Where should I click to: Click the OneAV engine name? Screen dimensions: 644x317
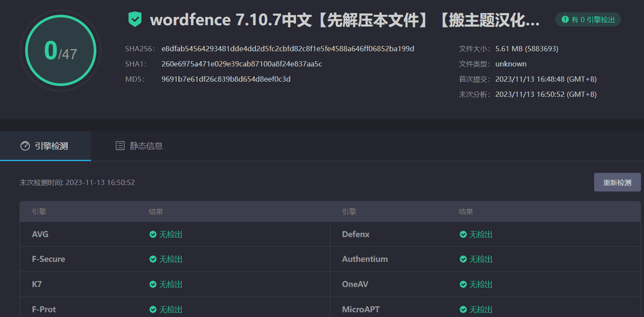coord(355,284)
